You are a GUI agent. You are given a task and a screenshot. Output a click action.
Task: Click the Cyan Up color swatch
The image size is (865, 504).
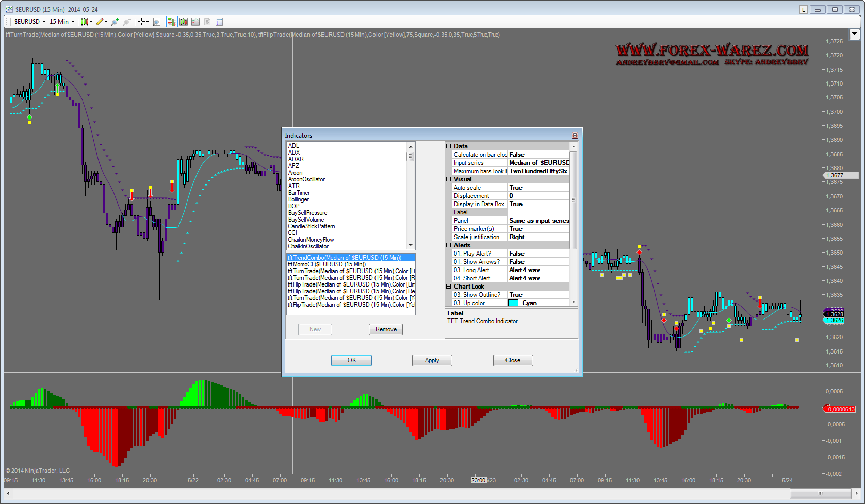point(513,303)
